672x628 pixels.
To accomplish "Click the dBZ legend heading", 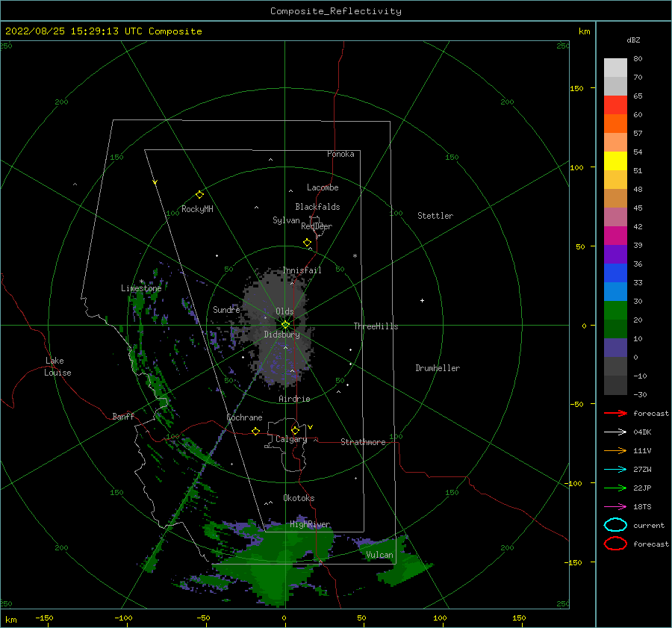I will 633,40.
